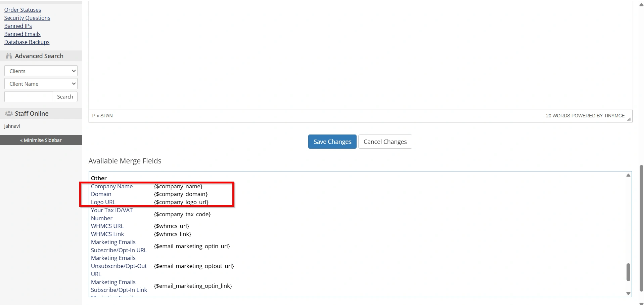This screenshot has width=644, height=305.
Task: Click the {$email_marketing_optout_url} variable text
Action: [x=194, y=266]
